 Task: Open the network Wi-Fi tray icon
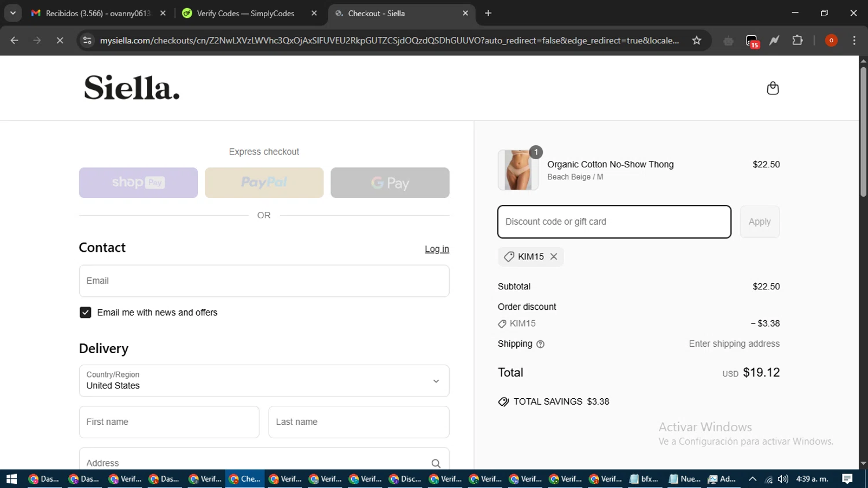[768, 479]
